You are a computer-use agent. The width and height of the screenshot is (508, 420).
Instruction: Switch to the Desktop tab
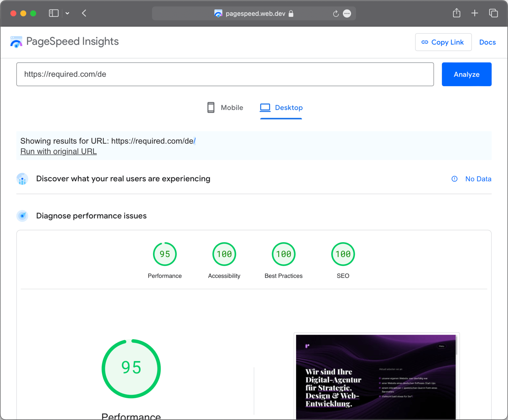(x=289, y=108)
